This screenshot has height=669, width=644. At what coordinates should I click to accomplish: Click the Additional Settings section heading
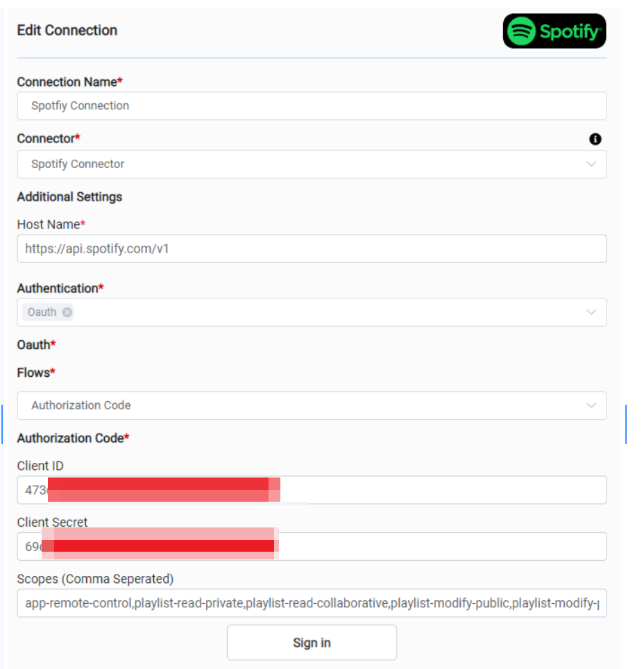click(x=69, y=197)
